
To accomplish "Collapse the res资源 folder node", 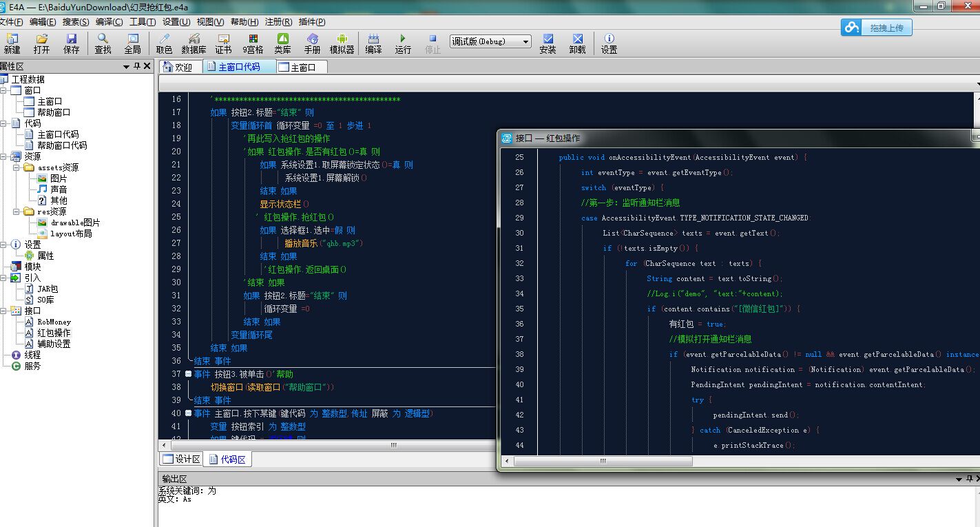I will point(16,211).
